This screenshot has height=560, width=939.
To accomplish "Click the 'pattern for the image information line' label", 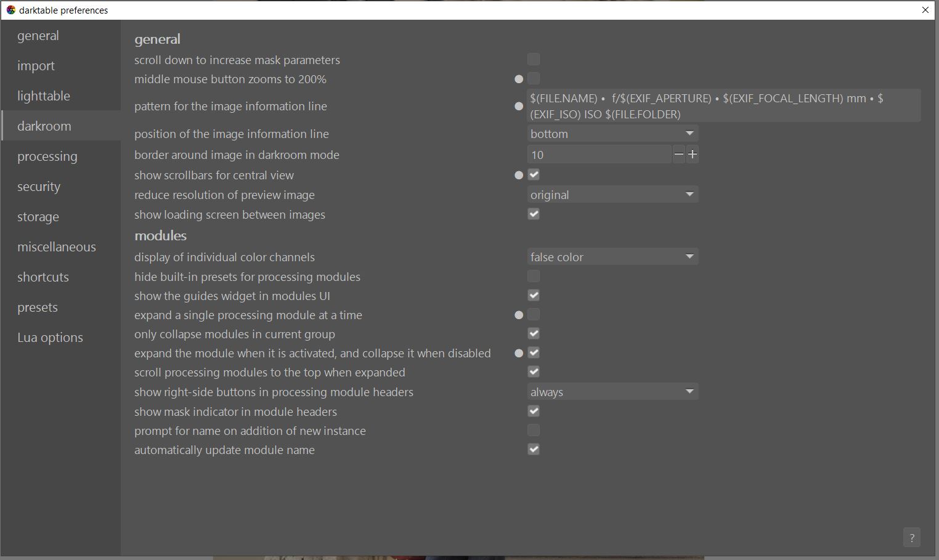I will pos(230,107).
